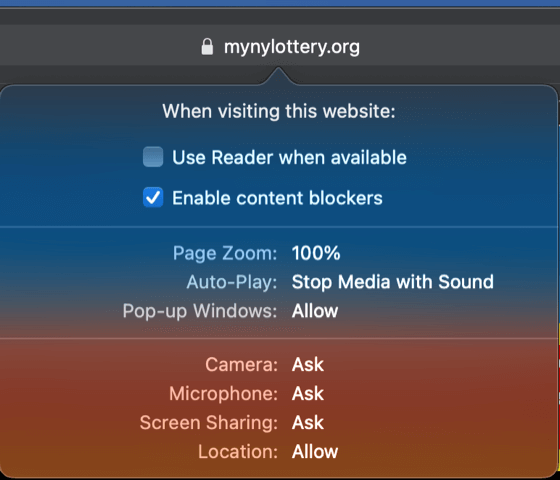Screen dimensions: 560x480
Task: Open Screen Sharing Ask dropdown
Action: tap(308, 422)
